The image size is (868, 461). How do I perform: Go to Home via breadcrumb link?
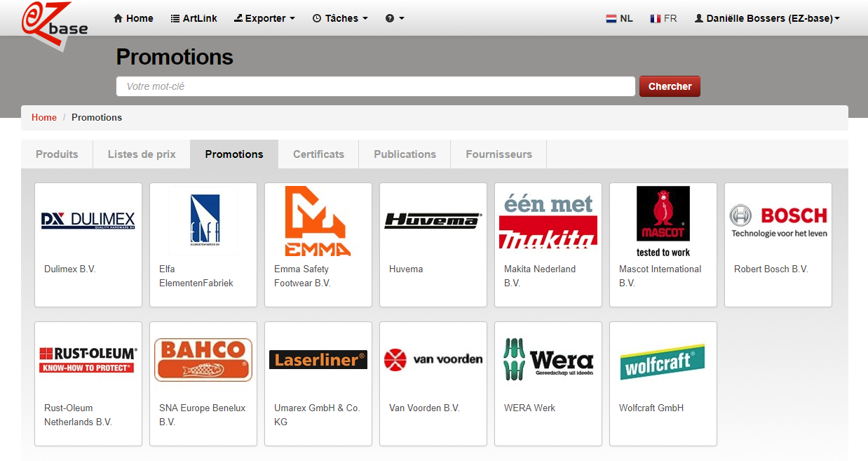click(44, 117)
